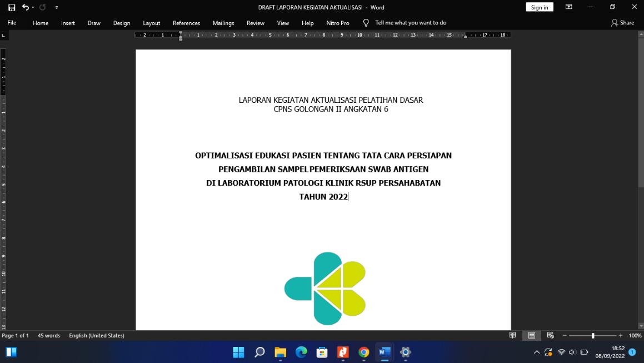
Task: Open the Windows Start menu
Action: 238,352
